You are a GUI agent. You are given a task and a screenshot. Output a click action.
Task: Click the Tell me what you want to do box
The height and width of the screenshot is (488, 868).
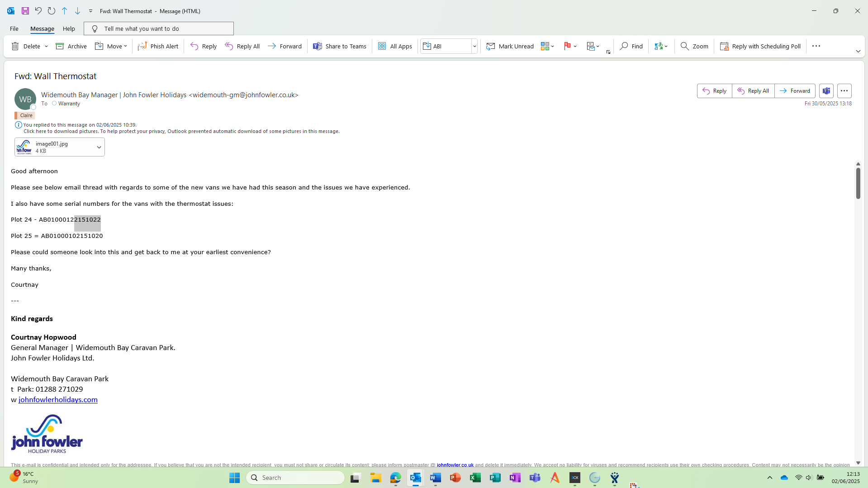pos(159,28)
